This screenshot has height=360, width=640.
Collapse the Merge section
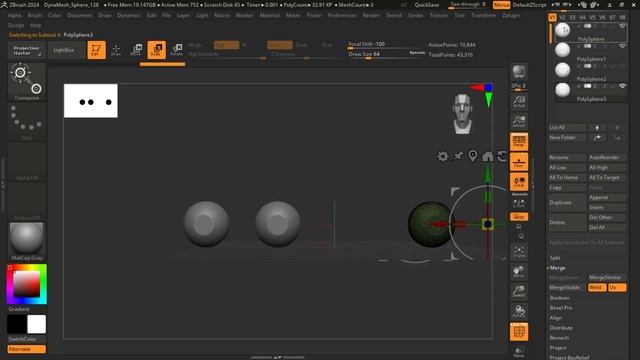click(x=557, y=268)
